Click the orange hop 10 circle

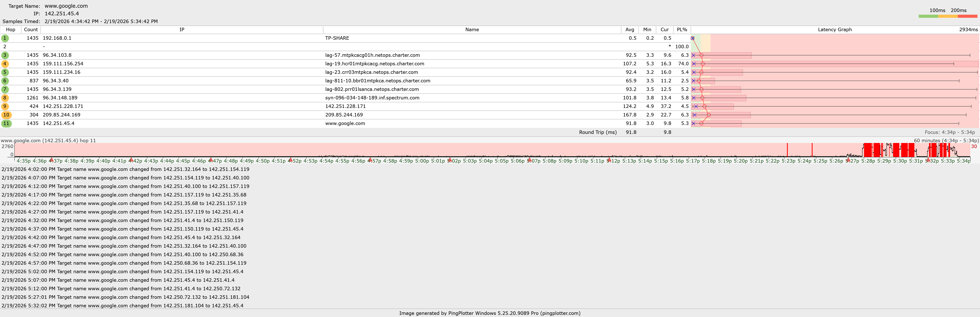6,115
